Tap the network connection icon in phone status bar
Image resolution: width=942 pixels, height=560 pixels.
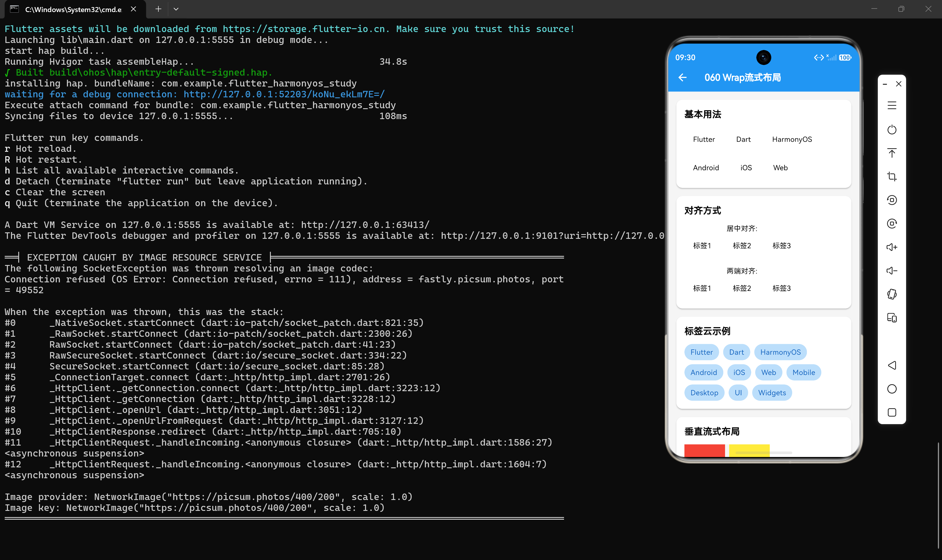[x=819, y=57]
